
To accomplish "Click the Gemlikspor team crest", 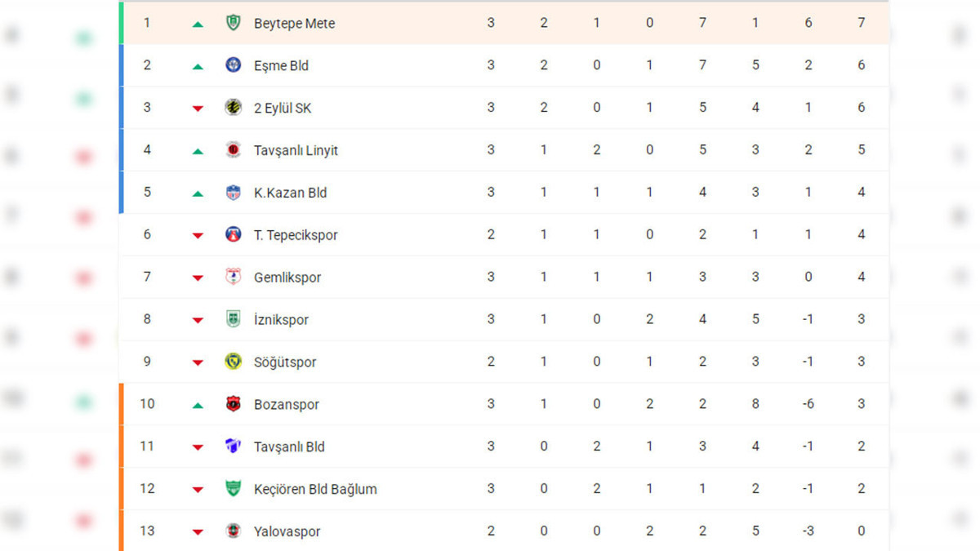I will 233,277.
